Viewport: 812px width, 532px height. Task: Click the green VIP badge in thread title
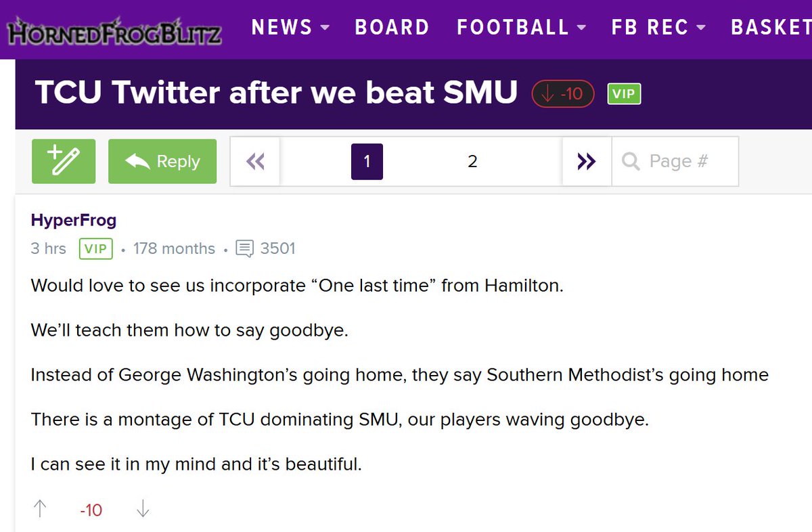[x=624, y=94]
